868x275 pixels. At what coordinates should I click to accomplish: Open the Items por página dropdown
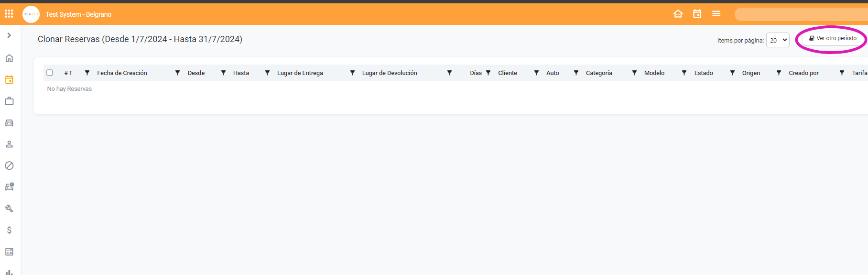(777, 40)
